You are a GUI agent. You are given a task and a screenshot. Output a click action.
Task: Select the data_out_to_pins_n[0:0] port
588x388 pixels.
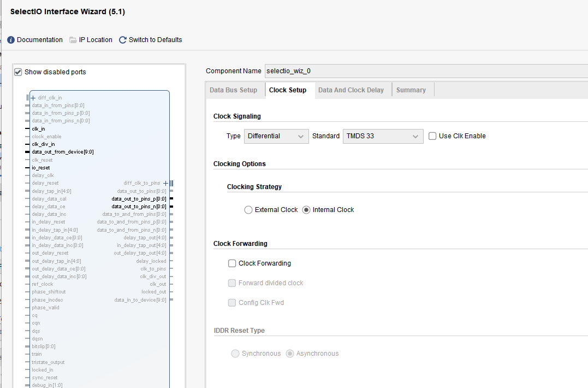click(139, 207)
